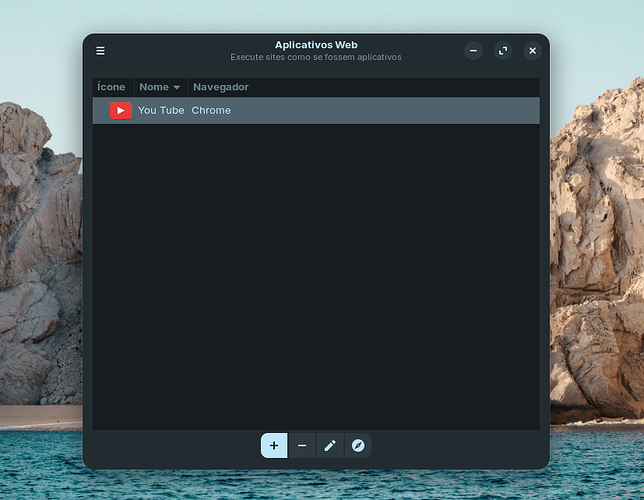Click the desktop wallpaper outside the window
Image resolution: width=644 pixels, height=500 pixels.
pos(40,250)
